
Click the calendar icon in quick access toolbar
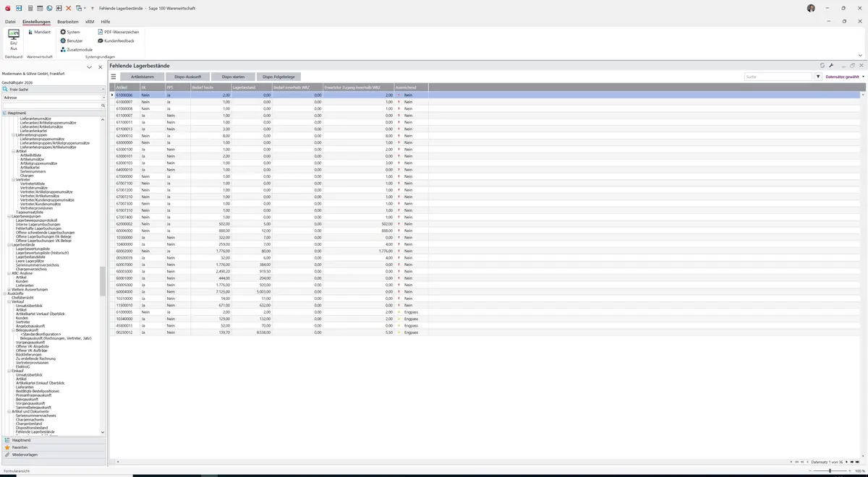(x=40, y=8)
